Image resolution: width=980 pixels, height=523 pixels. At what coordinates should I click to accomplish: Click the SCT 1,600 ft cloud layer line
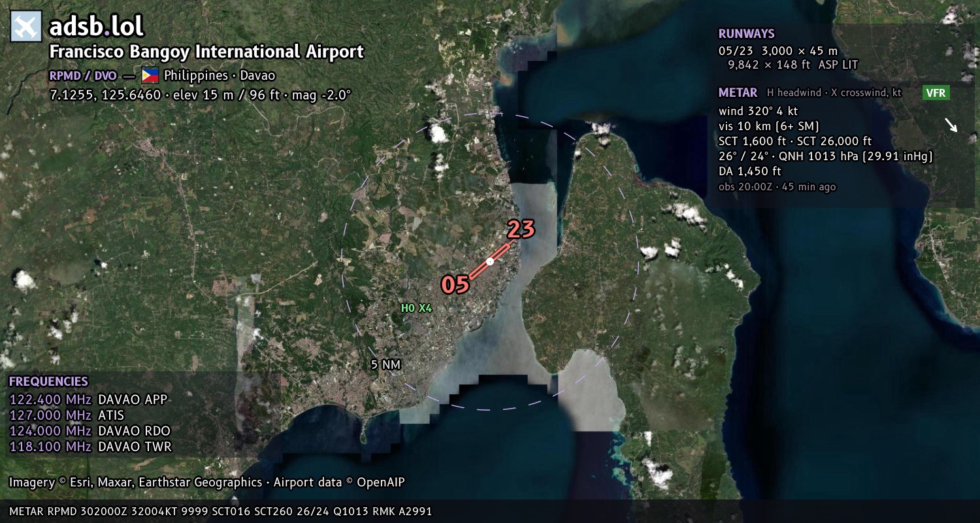coord(795,141)
